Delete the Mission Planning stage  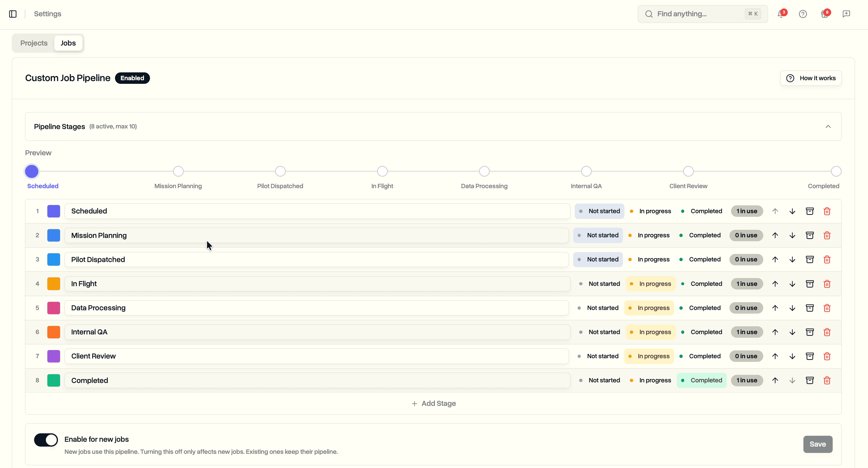(x=827, y=235)
